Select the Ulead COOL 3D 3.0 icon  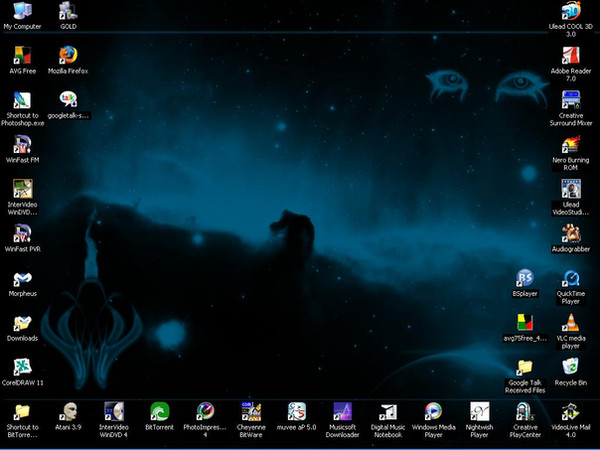click(x=571, y=12)
